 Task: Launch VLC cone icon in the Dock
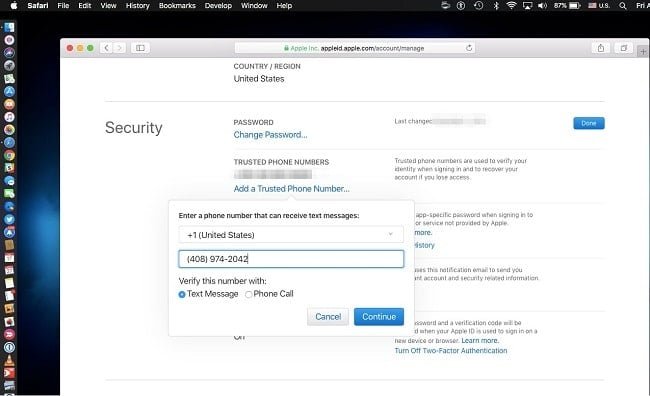pyautogui.click(x=9, y=360)
